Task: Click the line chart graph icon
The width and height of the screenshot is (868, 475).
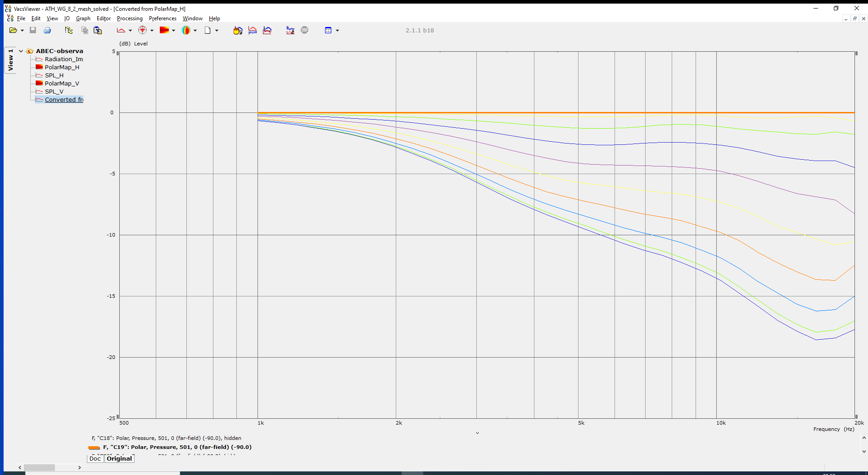Action: click(x=121, y=30)
